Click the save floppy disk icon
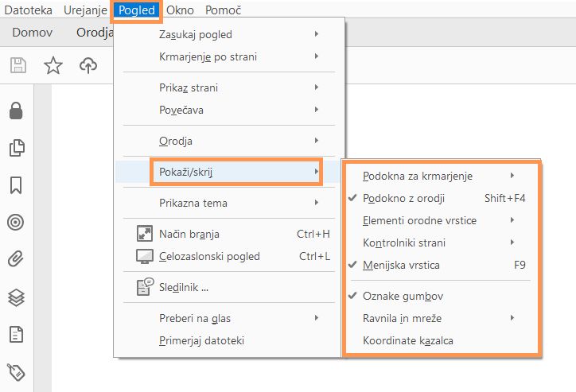The height and width of the screenshot is (392, 576). [18, 66]
